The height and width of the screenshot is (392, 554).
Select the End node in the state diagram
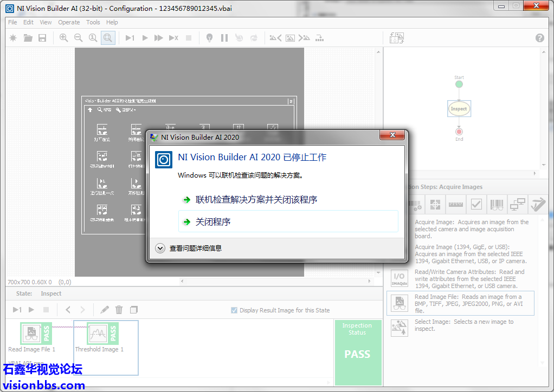pyautogui.click(x=459, y=132)
